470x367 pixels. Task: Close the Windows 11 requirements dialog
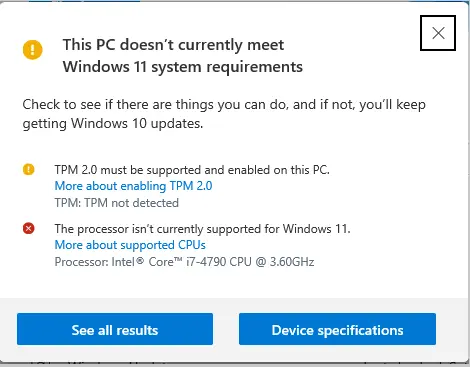coord(438,33)
